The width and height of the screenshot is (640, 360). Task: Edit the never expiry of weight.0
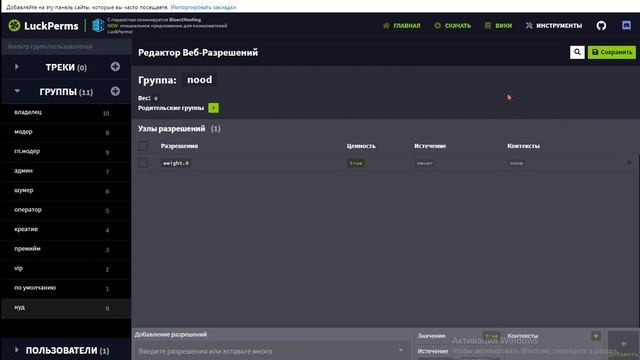(424, 163)
